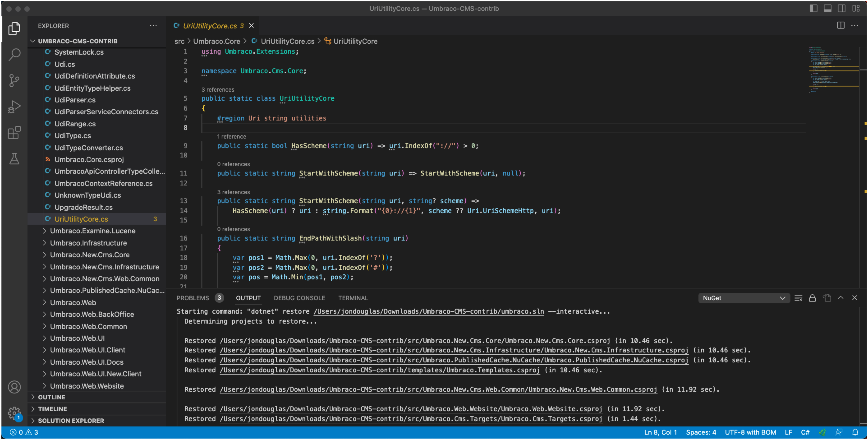Close the bottom panel
Screen dimensions: 868x440
(x=854, y=298)
